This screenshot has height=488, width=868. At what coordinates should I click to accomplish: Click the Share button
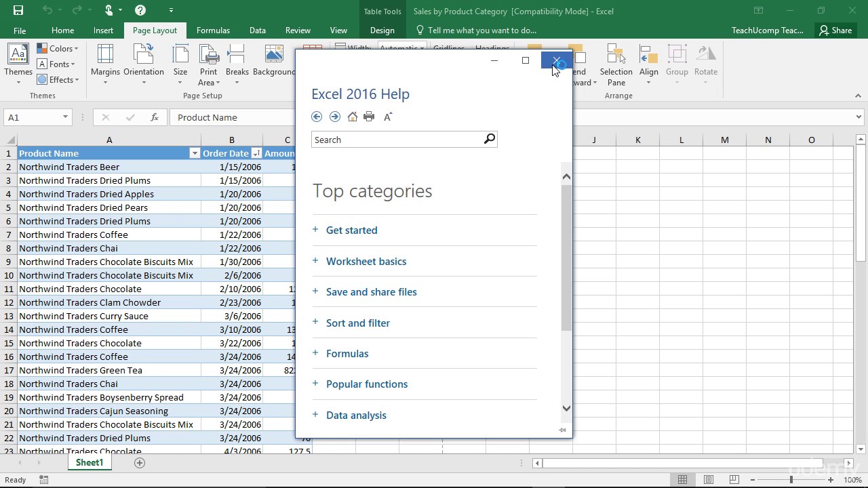tap(835, 30)
